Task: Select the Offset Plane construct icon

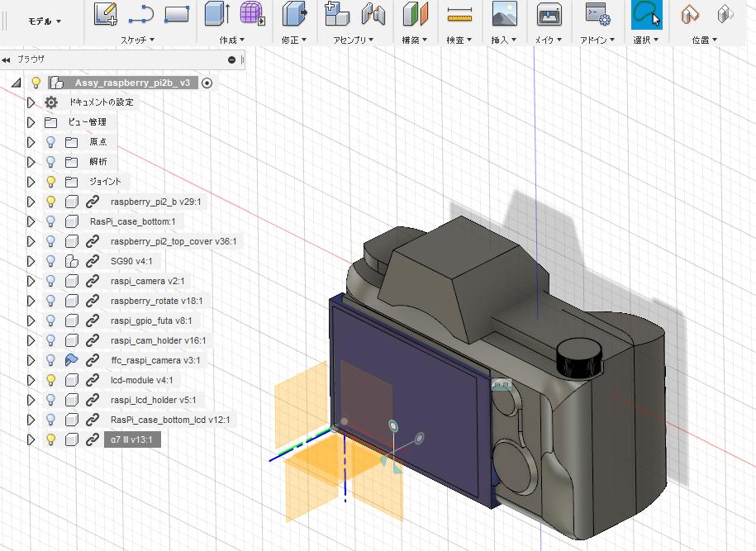Action: coord(416,14)
